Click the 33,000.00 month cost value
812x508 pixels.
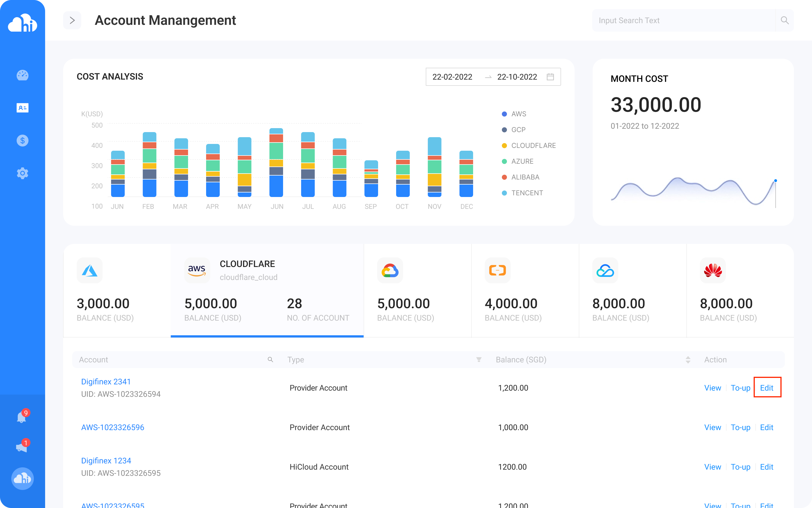click(x=656, y=105)
